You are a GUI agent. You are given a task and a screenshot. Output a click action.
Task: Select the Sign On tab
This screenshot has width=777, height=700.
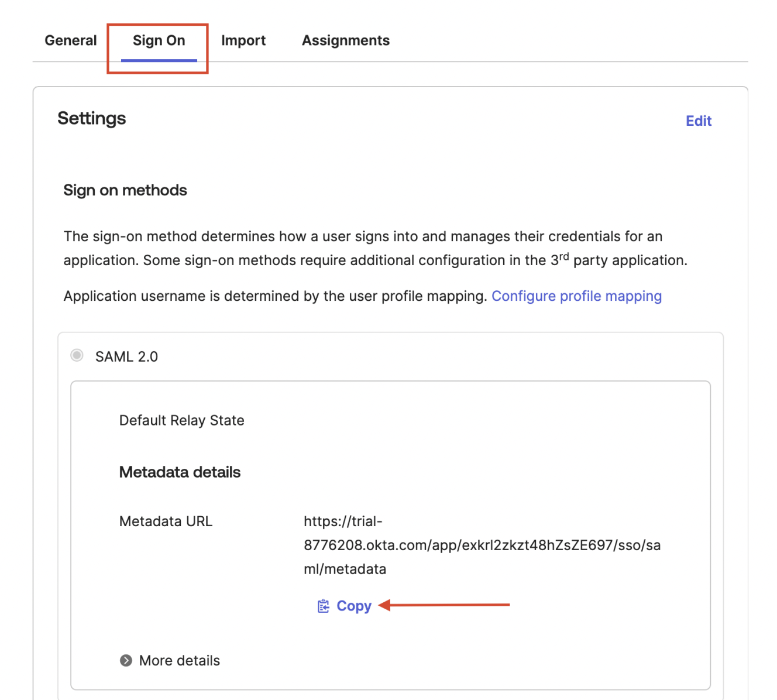(159, 40)
